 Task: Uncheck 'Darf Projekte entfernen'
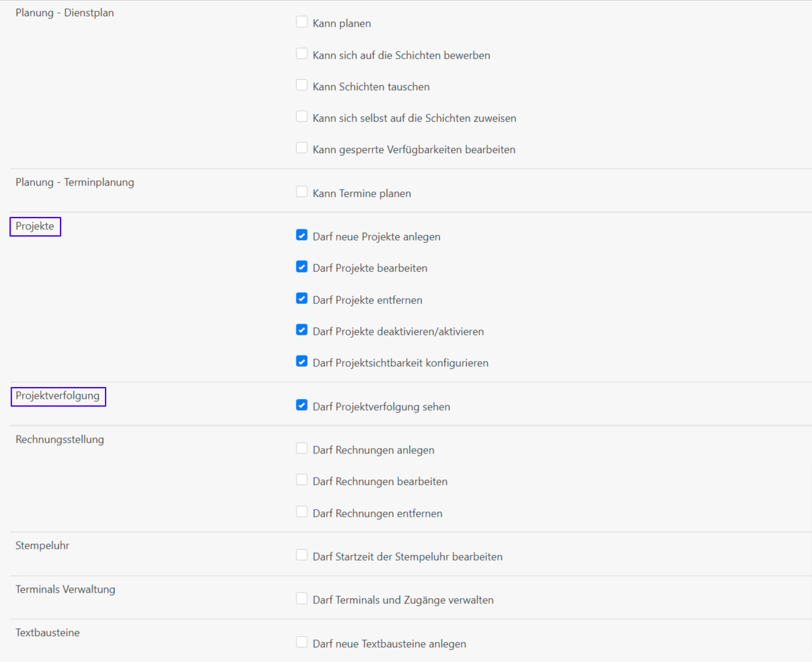tap(302, 299)
